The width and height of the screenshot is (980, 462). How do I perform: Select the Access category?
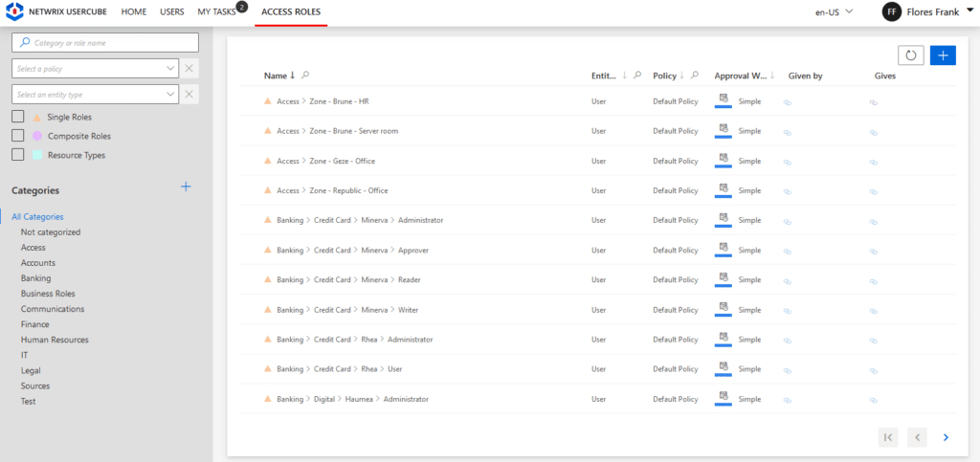[33, 247]
